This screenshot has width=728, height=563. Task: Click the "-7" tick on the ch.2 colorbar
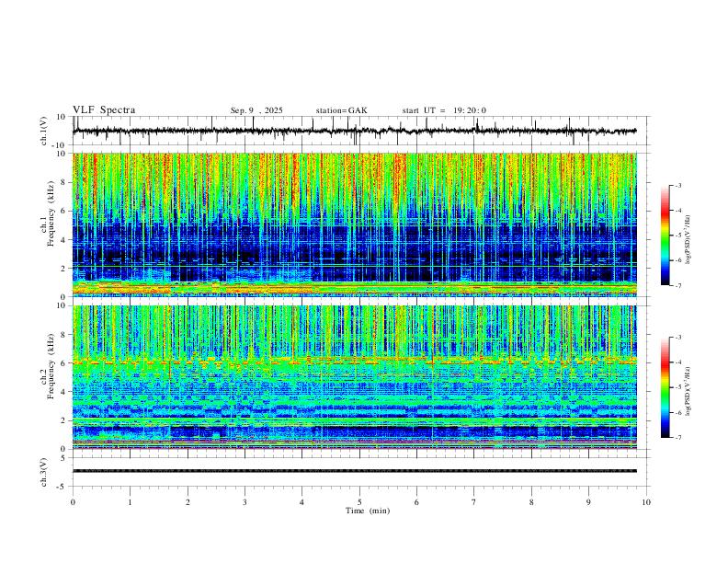678,438
